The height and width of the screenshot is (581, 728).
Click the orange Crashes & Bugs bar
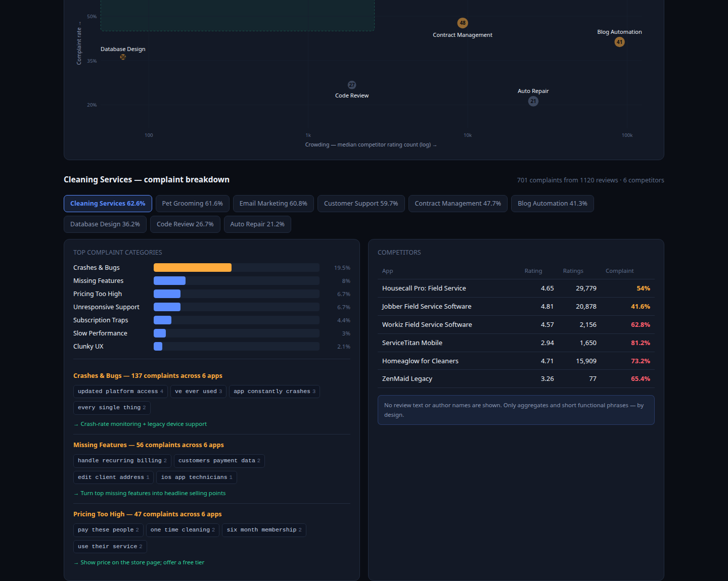click(193, 268)
